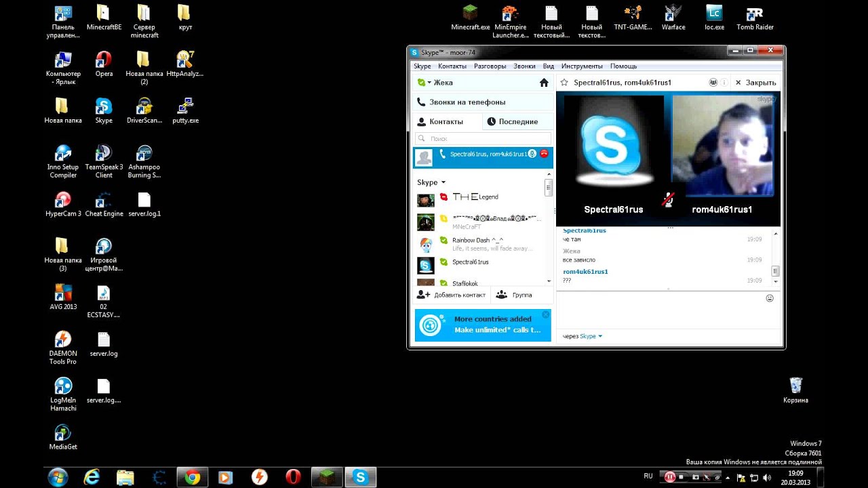Viewport: 868px width, 488px height.
Task: Open DAEMON Tools Pro desktop icon
Action: tap(63, 348)
